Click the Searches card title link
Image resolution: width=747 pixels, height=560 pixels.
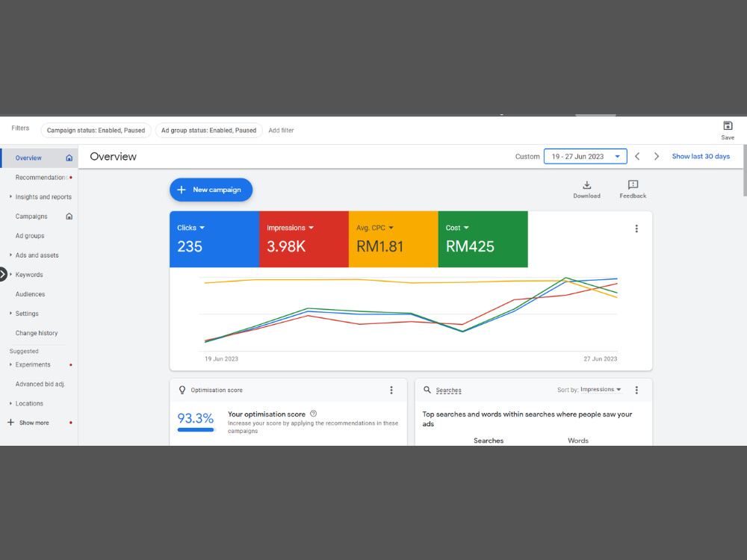tap(448, 390)
